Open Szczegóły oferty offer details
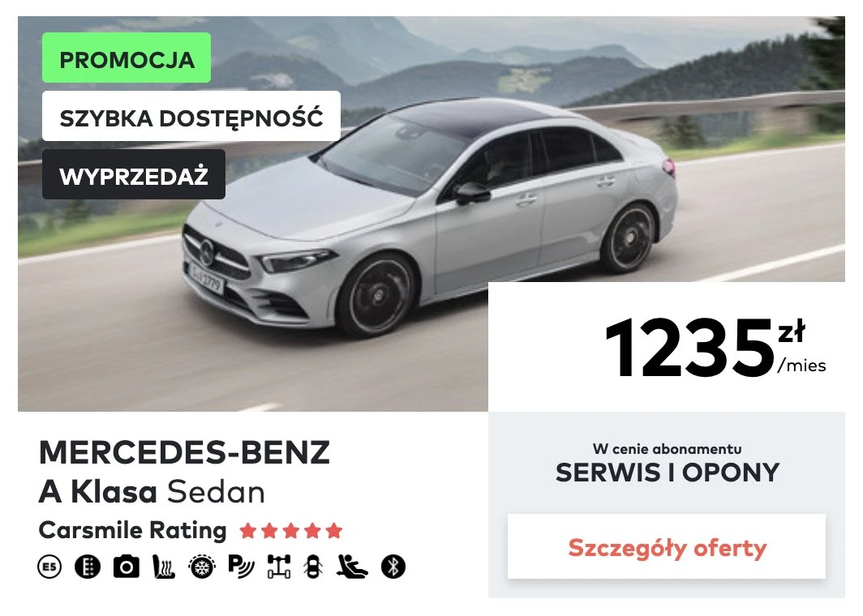 coord(667,546)
